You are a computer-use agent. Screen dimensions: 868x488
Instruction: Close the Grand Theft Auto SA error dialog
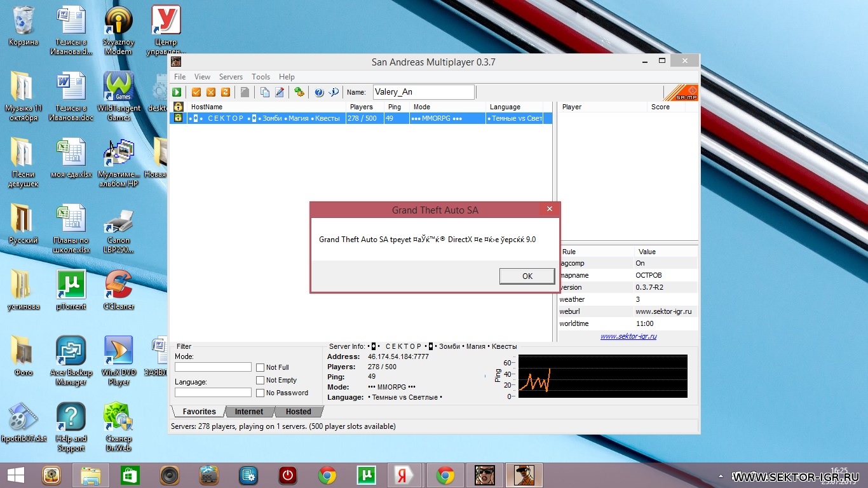[550, 208]
